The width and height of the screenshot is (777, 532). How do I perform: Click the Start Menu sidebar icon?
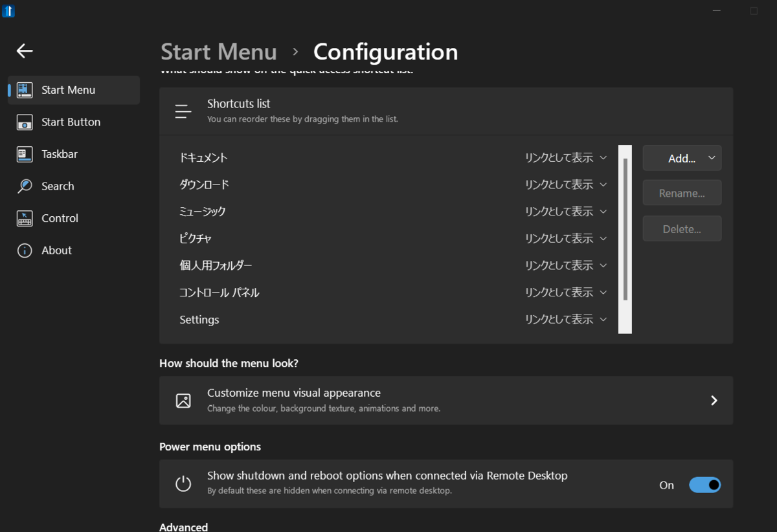25,90
